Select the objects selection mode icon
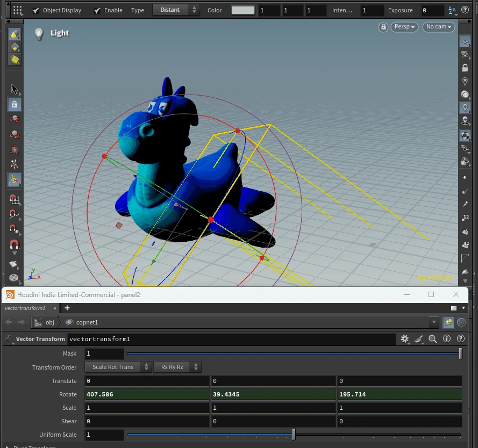Viewport: 478px width, 448px height. click(x=15, y=34)
